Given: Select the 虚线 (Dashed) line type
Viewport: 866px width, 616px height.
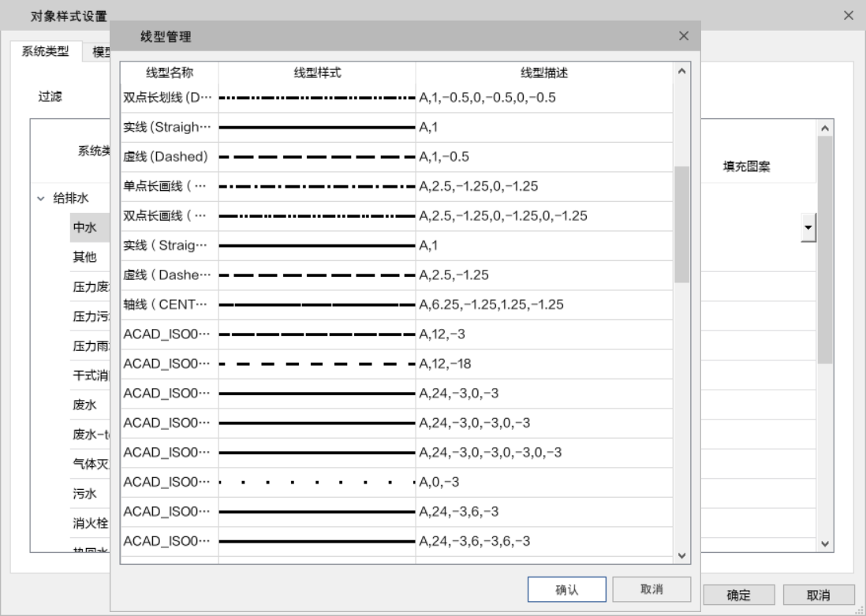Looking at the screenshot, I should tap(397, 157).
